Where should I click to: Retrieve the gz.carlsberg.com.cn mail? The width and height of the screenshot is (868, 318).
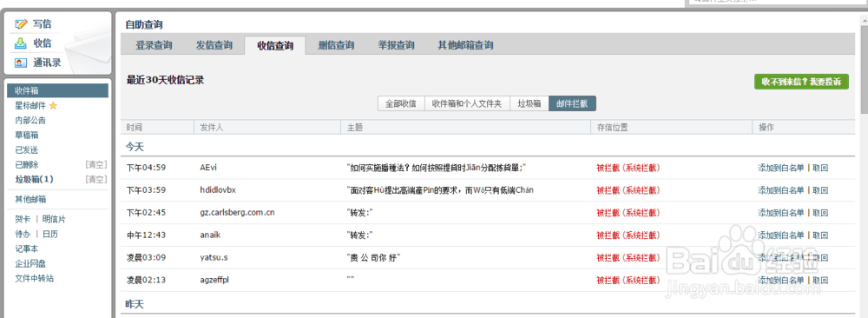point(820,212)
